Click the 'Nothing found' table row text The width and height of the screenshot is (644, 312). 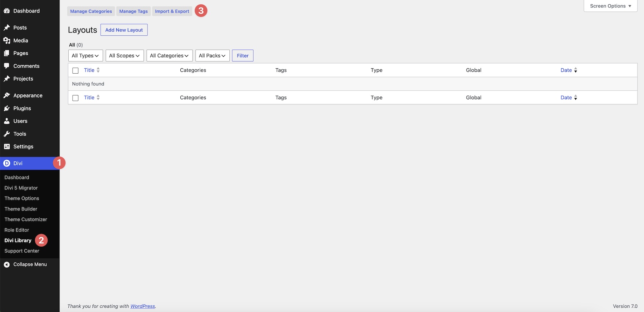88,84
